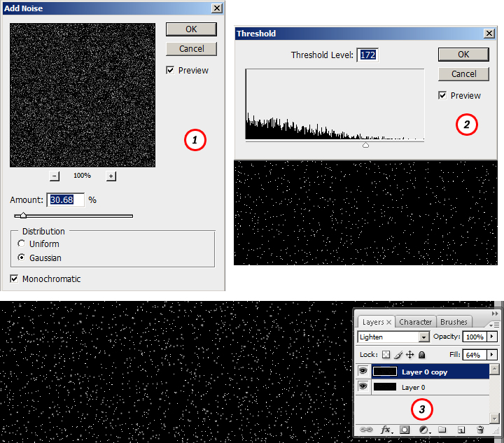The width and height of the screenshot is (504, 443).
Task: Lock transparent pixels
Action: coord(386,355)
